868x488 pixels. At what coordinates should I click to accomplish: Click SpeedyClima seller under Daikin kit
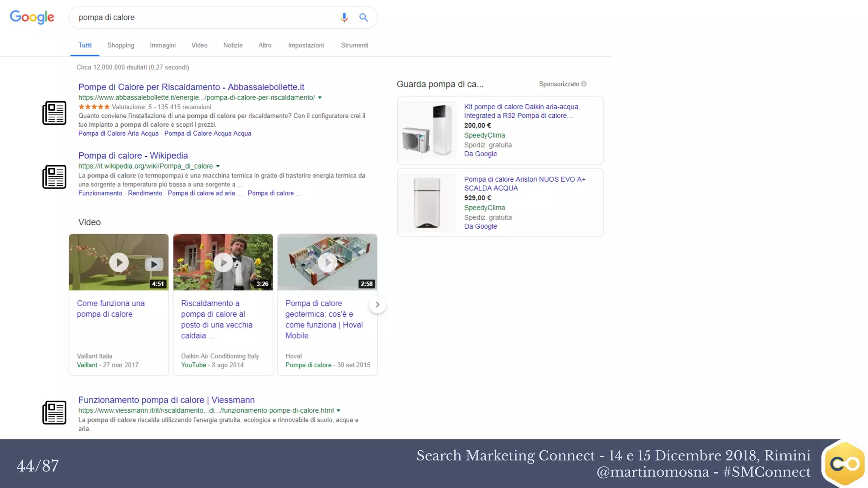pos(484,135)
